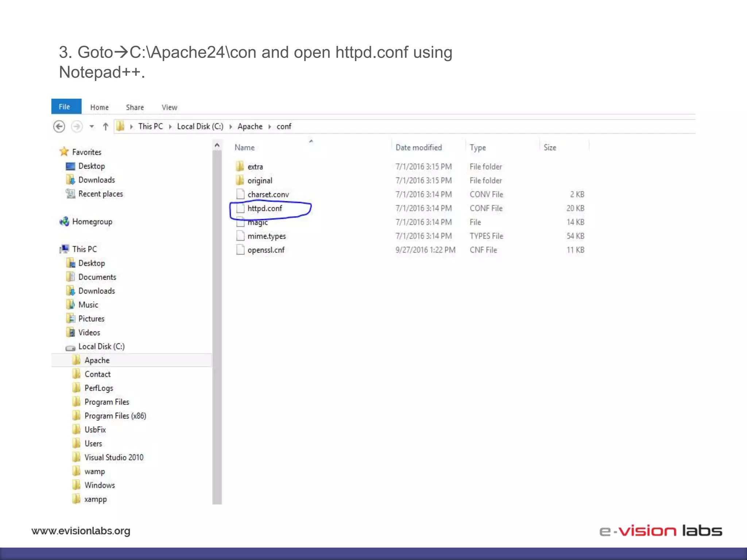Screen dimensions: 747x560
Task: Sort files by the Name column
Action: (244, 147)
